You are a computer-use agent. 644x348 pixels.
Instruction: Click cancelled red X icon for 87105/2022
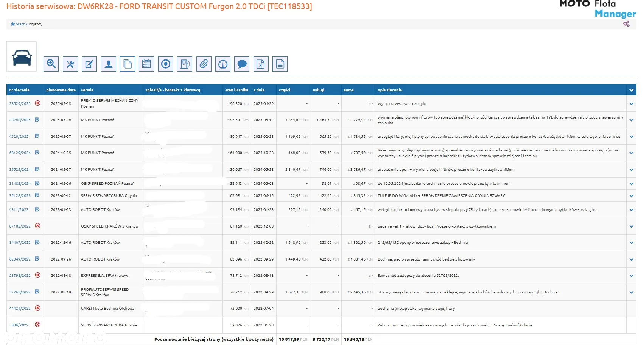coord(37,226)
